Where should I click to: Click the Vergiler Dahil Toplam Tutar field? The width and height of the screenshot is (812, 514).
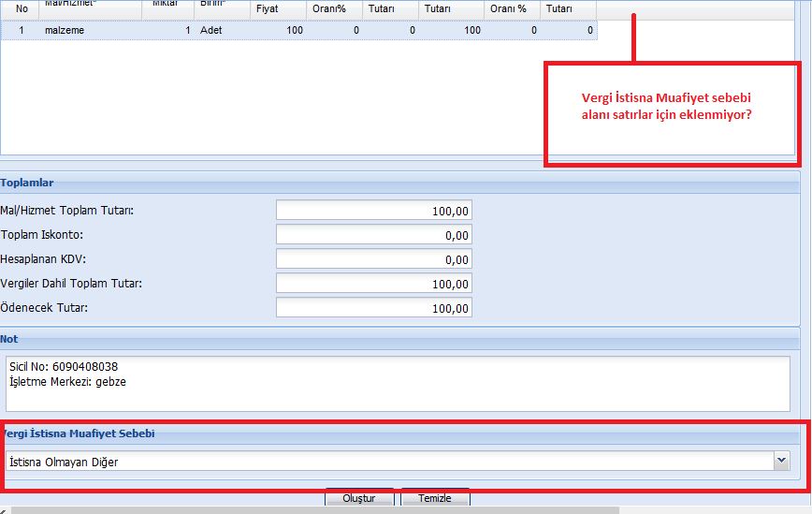(x=374, y=284)
